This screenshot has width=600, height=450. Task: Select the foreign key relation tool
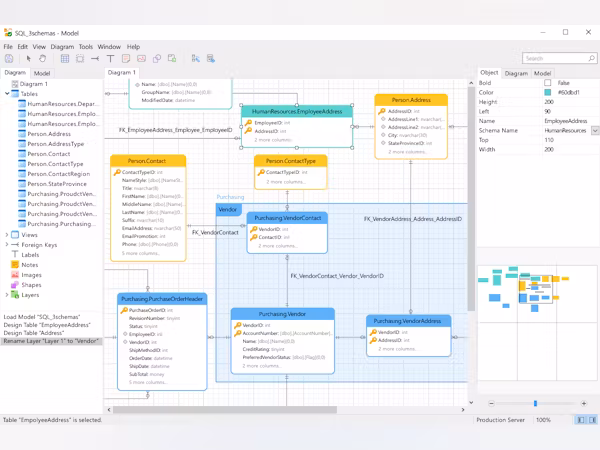click(x=95, y=59)
